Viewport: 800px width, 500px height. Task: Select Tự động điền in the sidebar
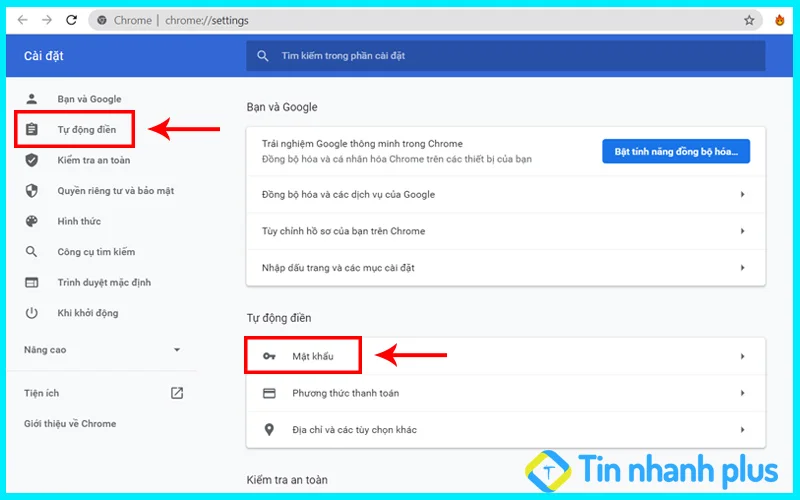(x=87, y=129)
